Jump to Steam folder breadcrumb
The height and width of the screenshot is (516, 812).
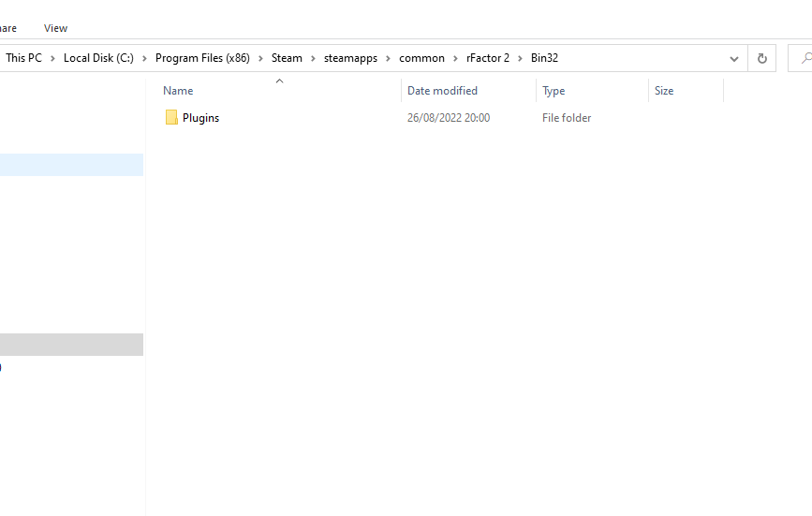(287, 58)
